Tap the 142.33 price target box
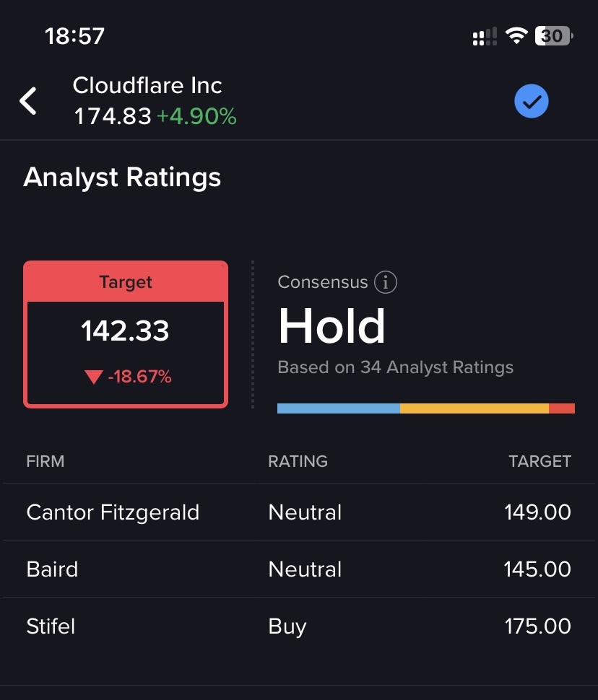This screenshot has height=700, width=598. click(126, 333)
